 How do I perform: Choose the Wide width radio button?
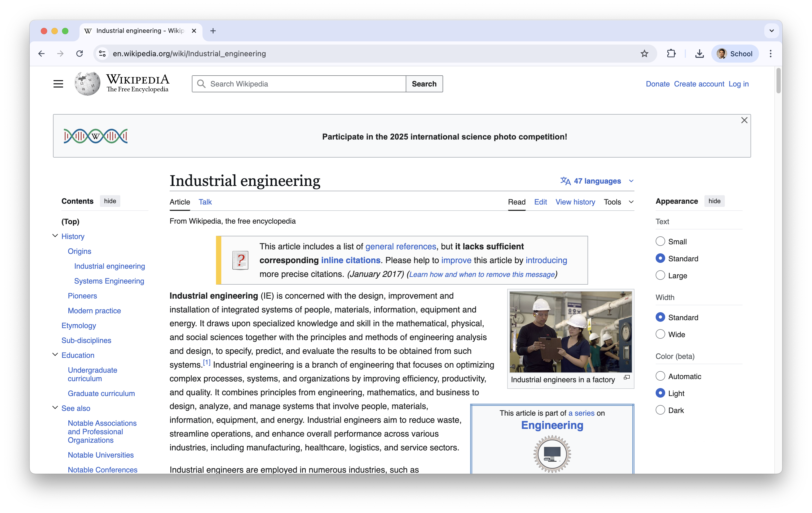pyautogui.click(x=660, y=334)
